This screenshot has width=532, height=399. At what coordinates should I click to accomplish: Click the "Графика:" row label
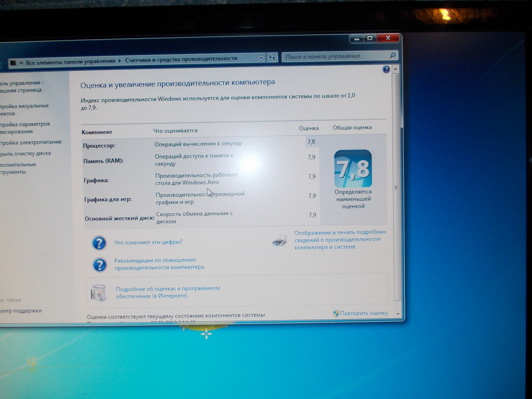[96, 180]
